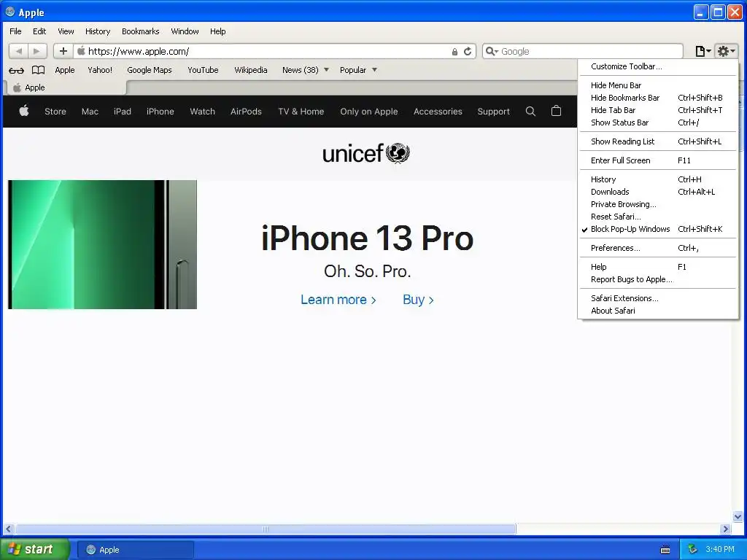
Task: Click the Windows start button
Action: (x=34, y=549)
